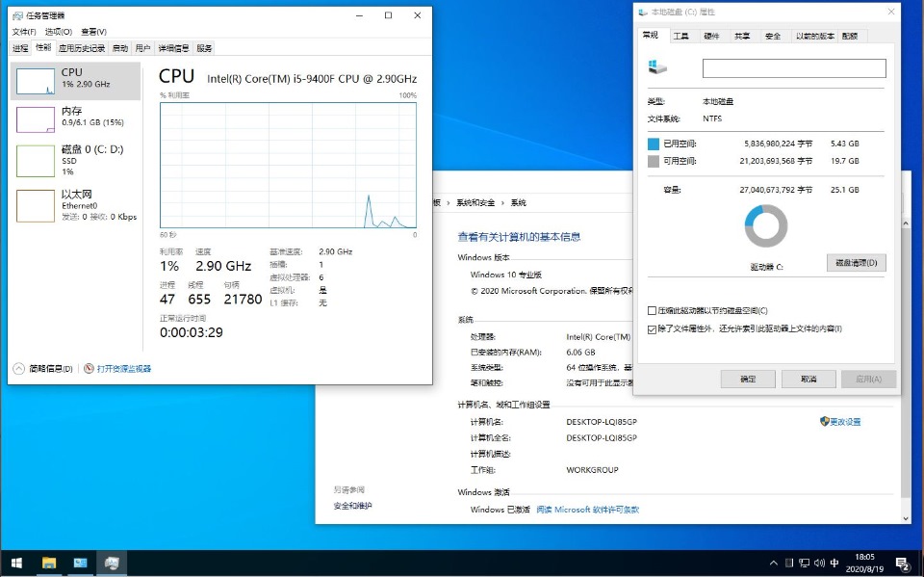Show hidden tray icons chevron
This screenshot has height=577, width=924.
point(774,563)
